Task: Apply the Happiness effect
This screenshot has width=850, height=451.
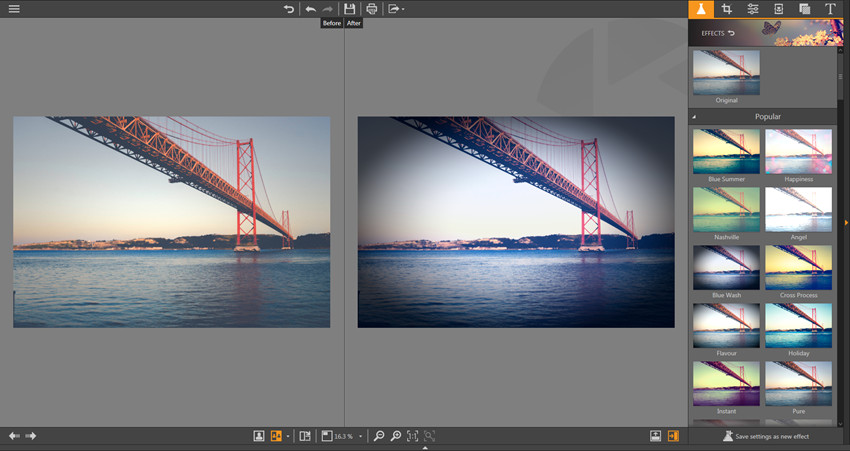Action: [799, 151]
